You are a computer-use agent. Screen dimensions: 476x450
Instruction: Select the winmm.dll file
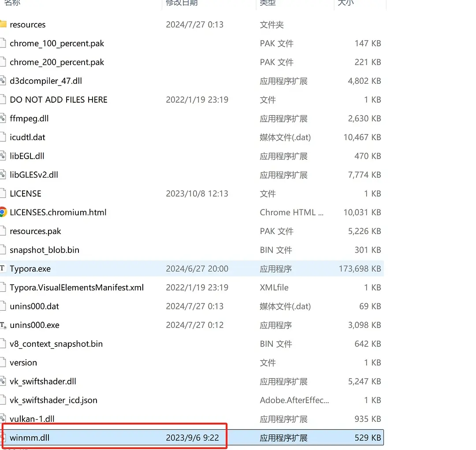(192, 438)
